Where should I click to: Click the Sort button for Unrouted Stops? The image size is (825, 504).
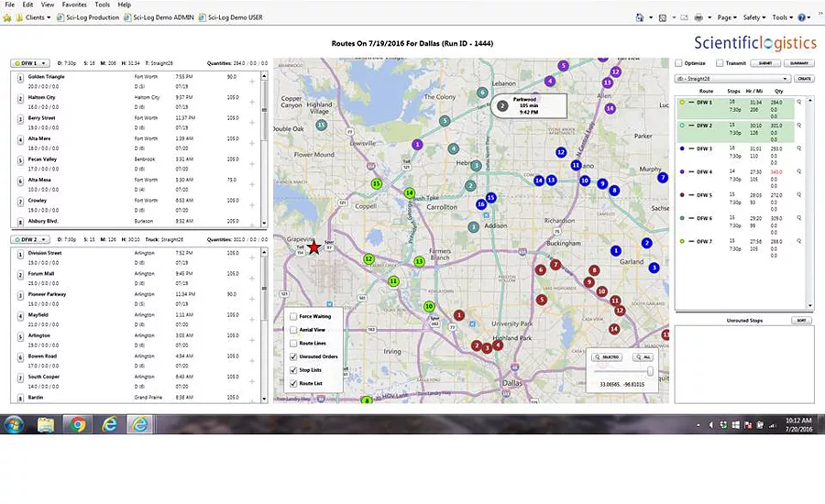pos(801,321)
